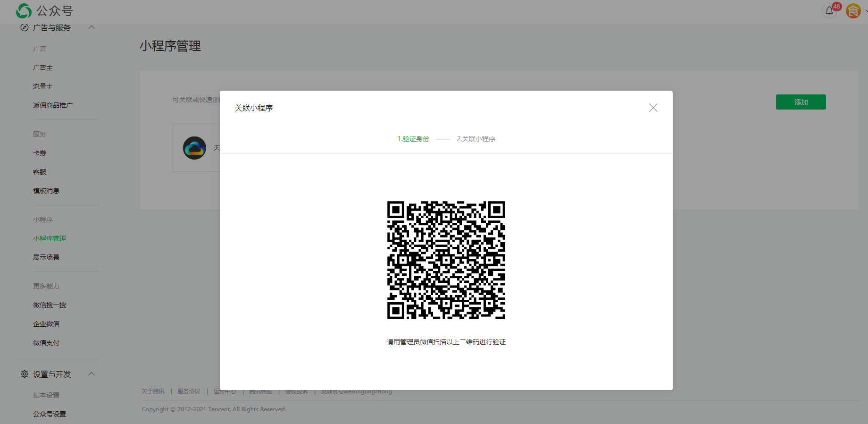Open the notifications bell
The width and height of the screenshot is (868, 424).
(x=829, y=10)
